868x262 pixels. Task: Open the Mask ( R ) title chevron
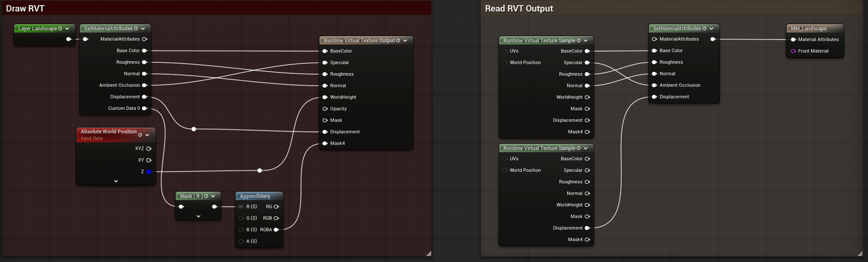coord(213,196)
